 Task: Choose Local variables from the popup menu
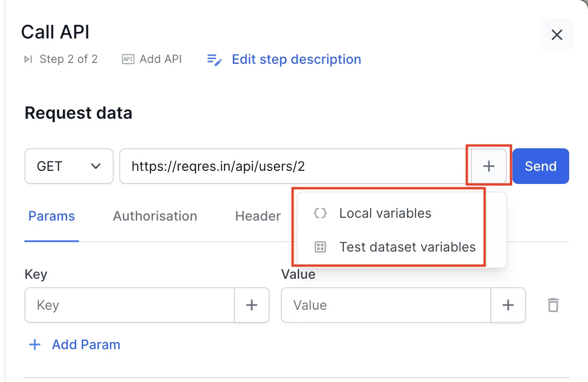coord(385,214)
